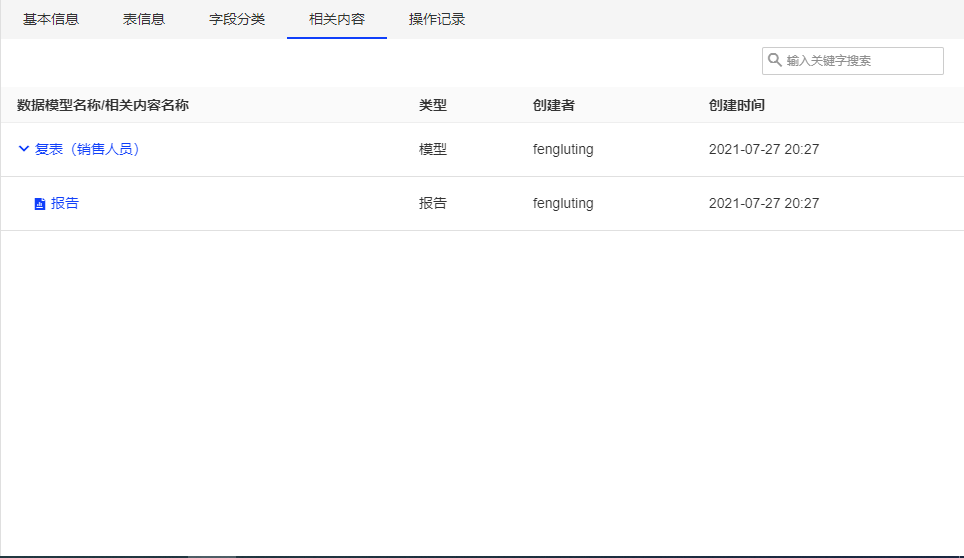Image resolution: width=964 pixels, height=558 pixels.
Task: Collapse the 复表（销售人员） row chevron
Action: coord(24,149)
